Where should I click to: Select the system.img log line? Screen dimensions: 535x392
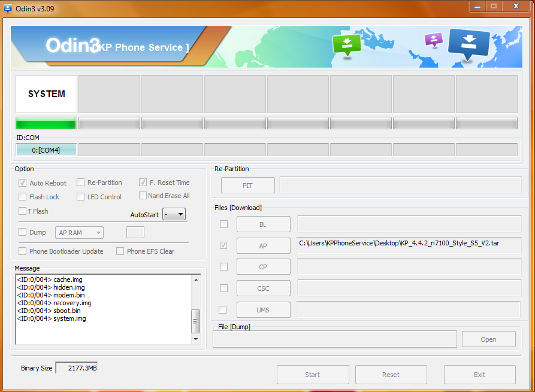click(52, 319)
